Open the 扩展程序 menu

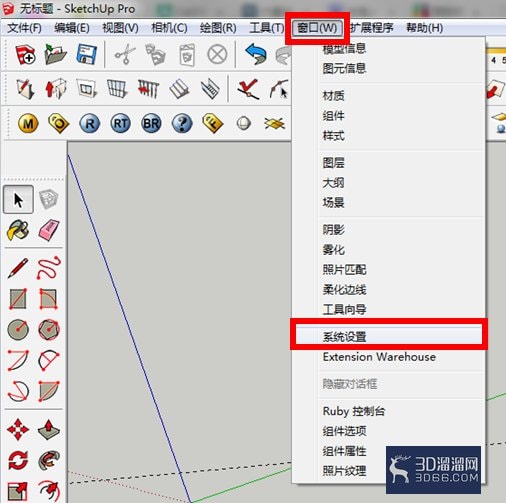372,28
